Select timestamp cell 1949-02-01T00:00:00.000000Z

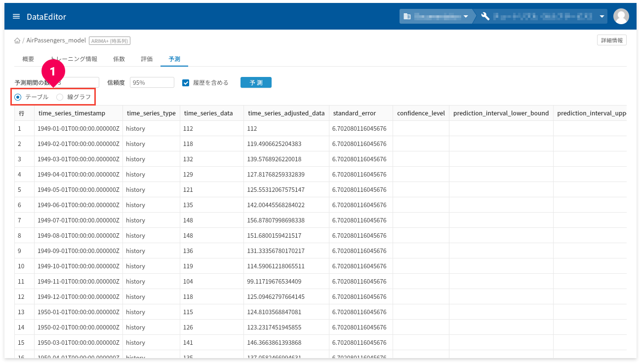pyautogui.click(x=79, y=144)
